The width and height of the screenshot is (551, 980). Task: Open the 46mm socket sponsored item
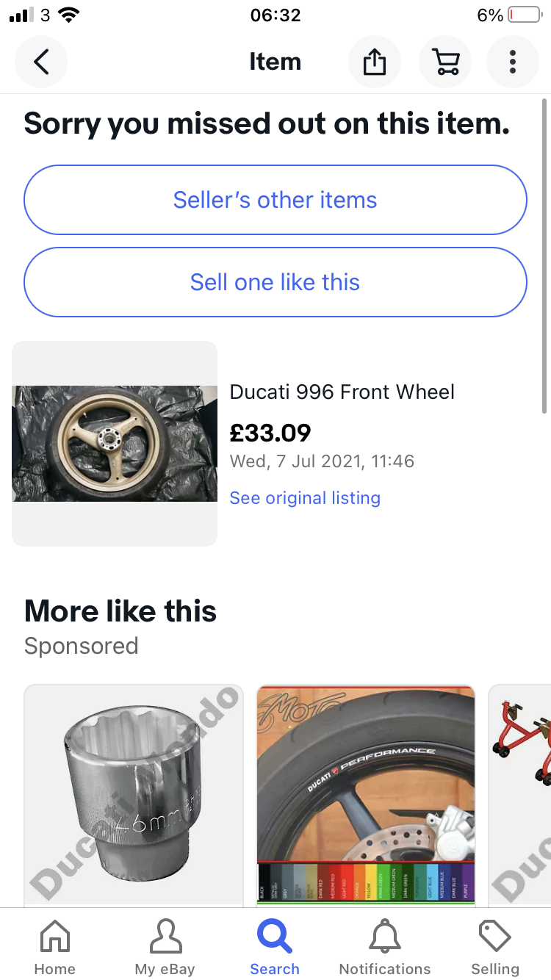pyautogui.click(x=134, y=795)
